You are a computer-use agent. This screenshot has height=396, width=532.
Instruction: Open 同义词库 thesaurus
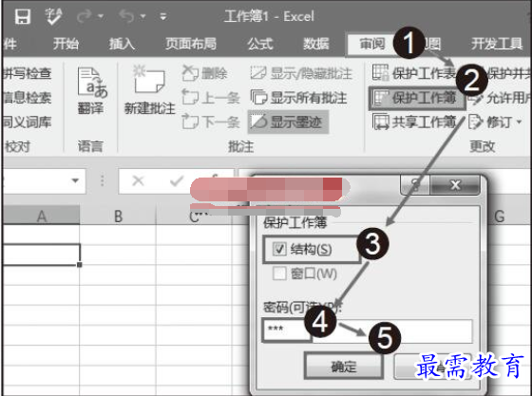coord(28,123)
